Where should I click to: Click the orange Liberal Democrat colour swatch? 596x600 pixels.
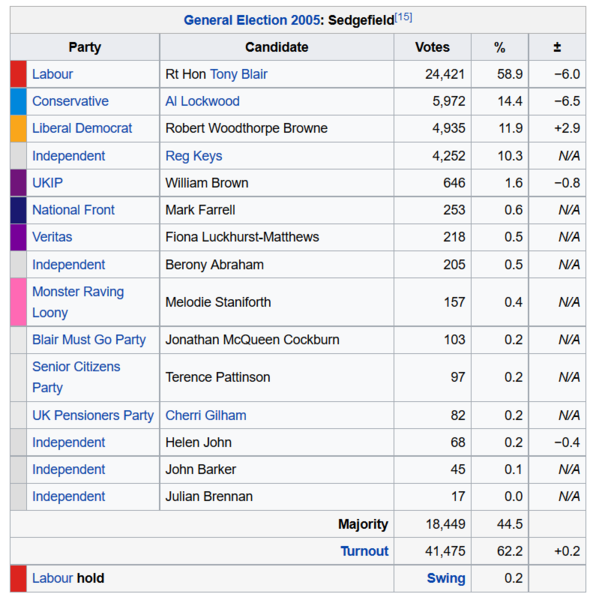[x=18, y=129]
